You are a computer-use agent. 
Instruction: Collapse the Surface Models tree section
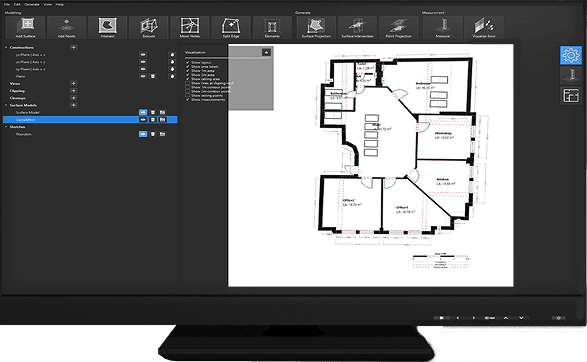point(6,105)
